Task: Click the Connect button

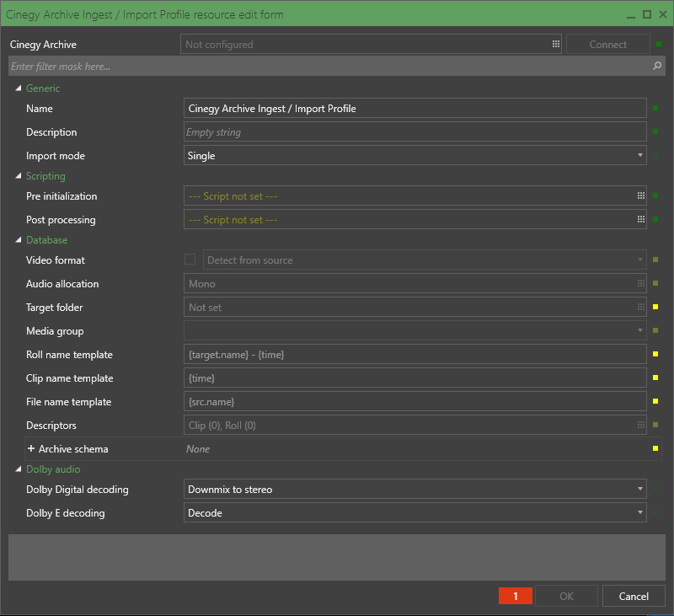Action: pyautogui.click(x=607, y=45)
